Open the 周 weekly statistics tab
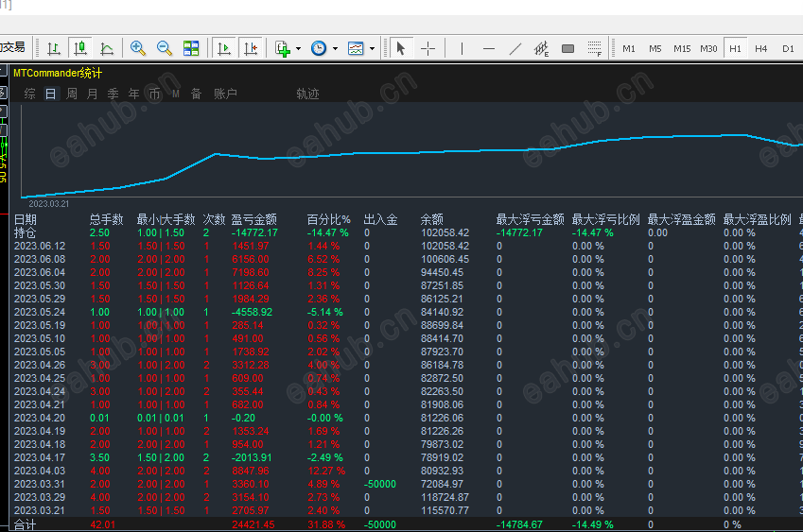The width and height of the screenshot is (803, 532). click(x=72, y=94)
